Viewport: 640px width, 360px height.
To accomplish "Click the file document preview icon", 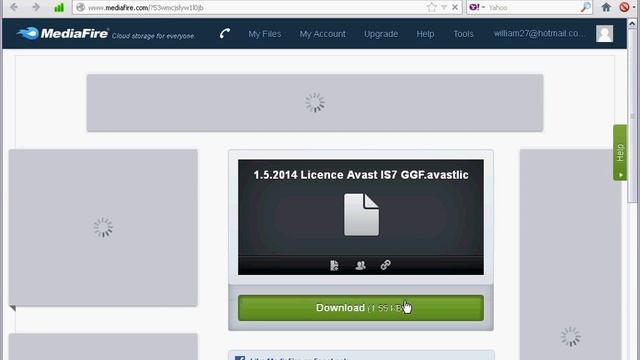I will click(361, 214).
